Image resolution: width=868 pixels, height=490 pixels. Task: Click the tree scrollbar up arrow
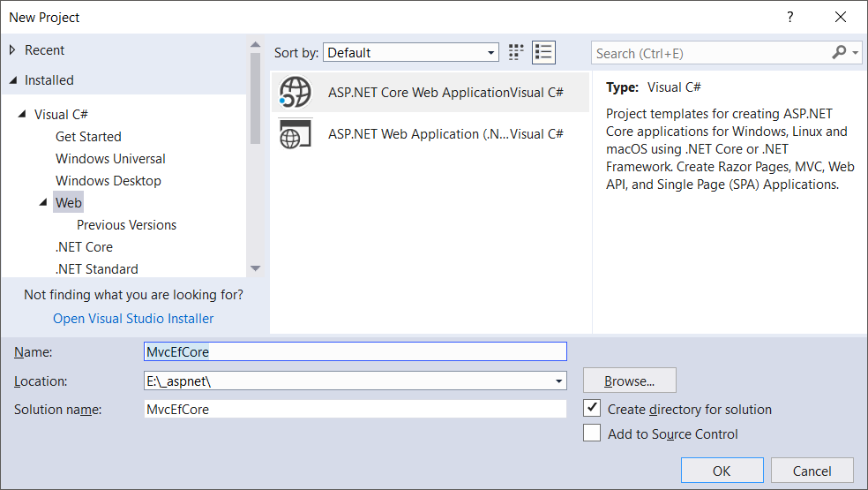255,44
